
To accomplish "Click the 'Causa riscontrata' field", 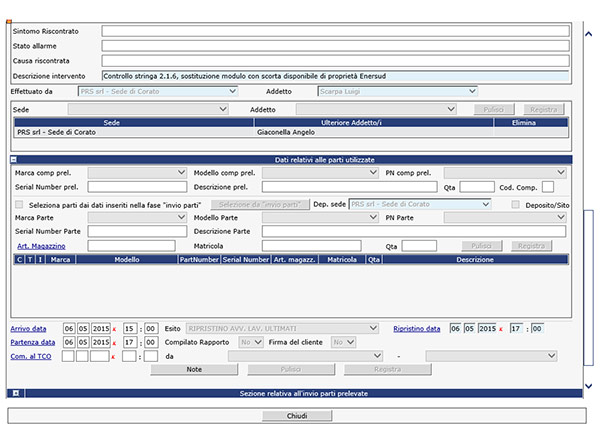I will click(x=336, y=61).
